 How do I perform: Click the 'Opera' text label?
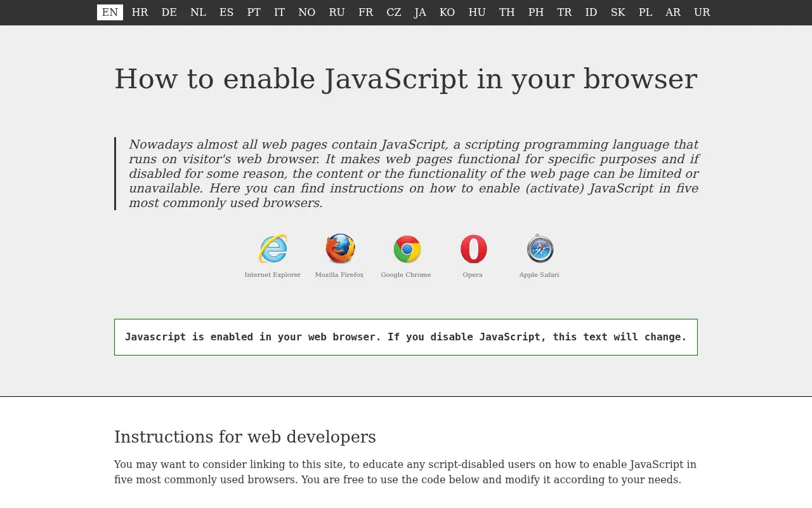(x=473, y=275)
